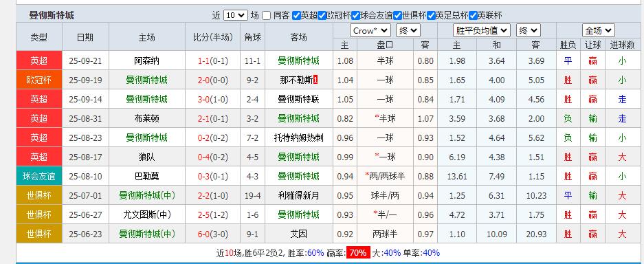Uncheck the 英超 league filter
The height and width of the screenshot is (264, 644).
[x=296, y=16]
